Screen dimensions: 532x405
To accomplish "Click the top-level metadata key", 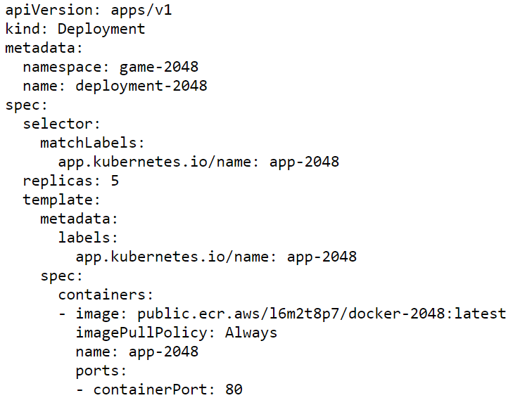I will pos(44,48).
